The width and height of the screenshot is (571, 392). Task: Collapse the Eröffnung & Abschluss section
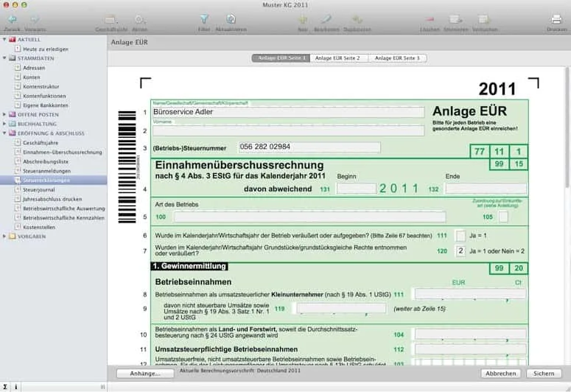pos(4,133)
